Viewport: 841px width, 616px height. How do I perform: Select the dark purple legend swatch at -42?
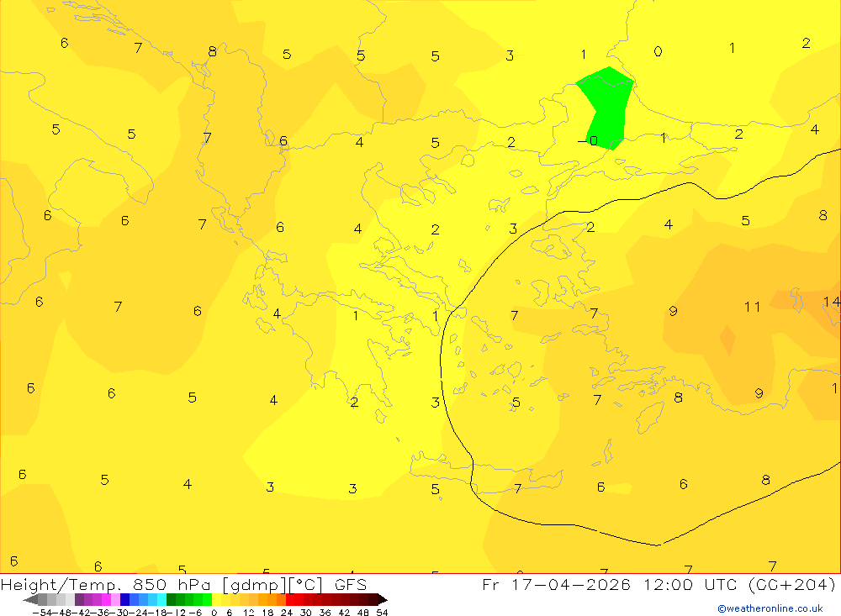pos(79,599)
